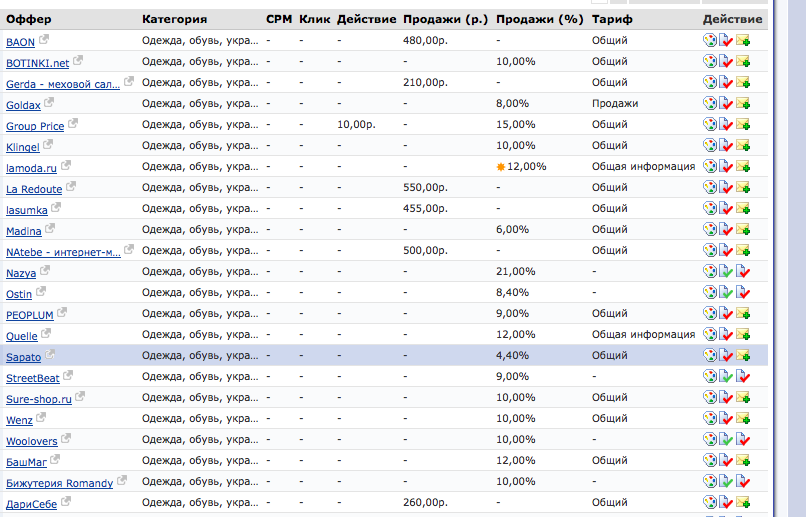Select the 550,00р. value for La Redoute
806x517 pixels.
pos(426,187)
